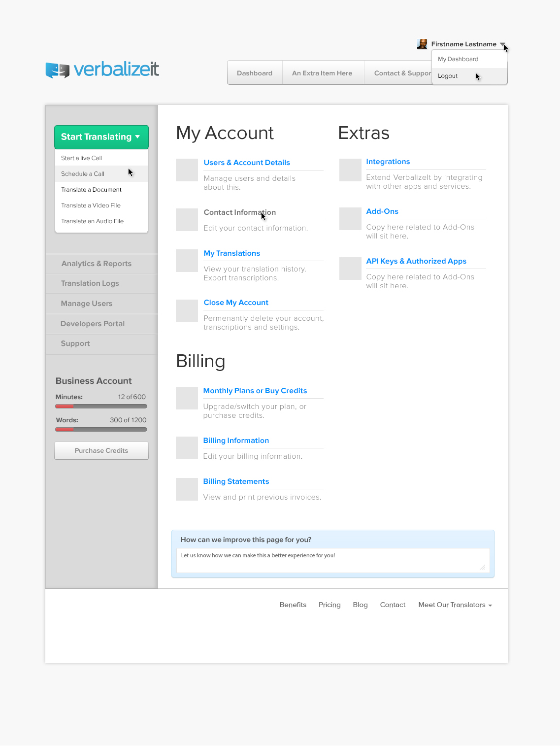Open My Translations link
Screen dimensions: 560x747
(x=232, y=253)
